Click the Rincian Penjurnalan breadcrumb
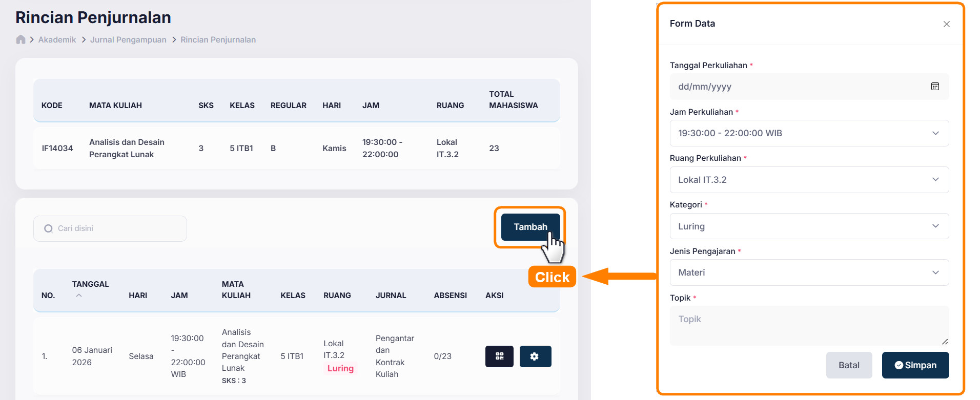Viewport: 980px width, 400px height. click(218, 39)
